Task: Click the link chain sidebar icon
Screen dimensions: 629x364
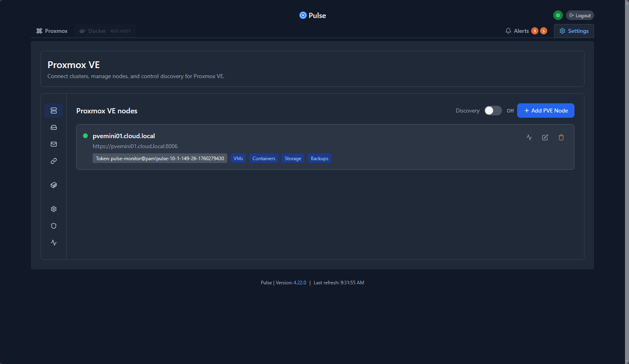Action: [54, 161]
